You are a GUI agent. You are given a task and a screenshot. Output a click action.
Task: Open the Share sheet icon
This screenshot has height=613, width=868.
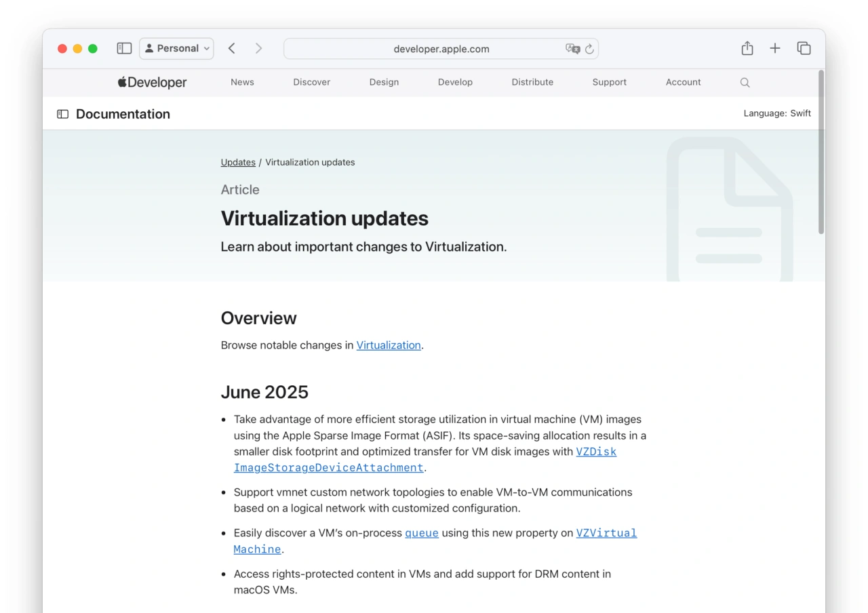[747, 48]
